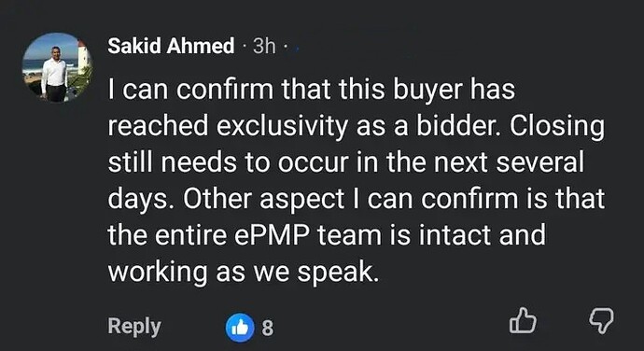
Task: Click the word "exclusivity" in the comment
Action: click(x=282, y=126)
